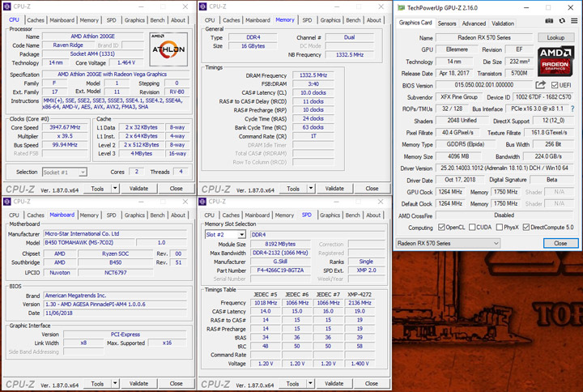Click Close in the Memory tab window
583x392 pixels.
pos(372,189)
